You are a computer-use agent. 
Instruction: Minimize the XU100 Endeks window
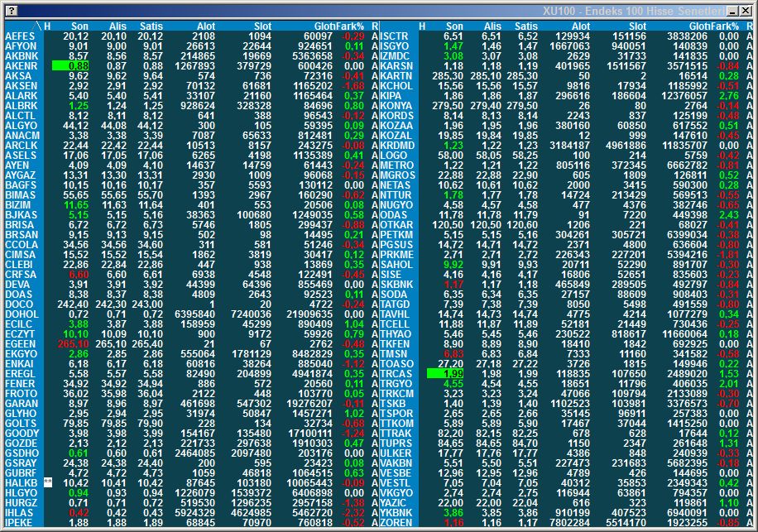coord(733,11)
